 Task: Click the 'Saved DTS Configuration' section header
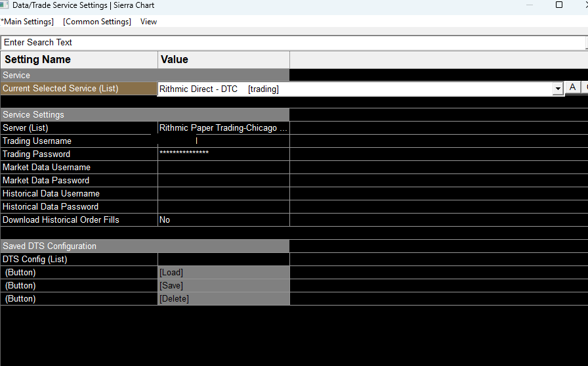click(x=145, y=246)
